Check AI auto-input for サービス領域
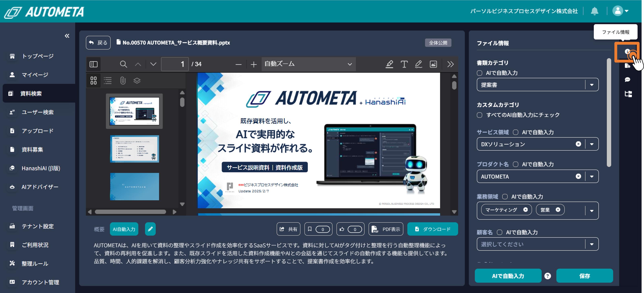The height and width of the screenshot is (293, 644). click(515, 132)
